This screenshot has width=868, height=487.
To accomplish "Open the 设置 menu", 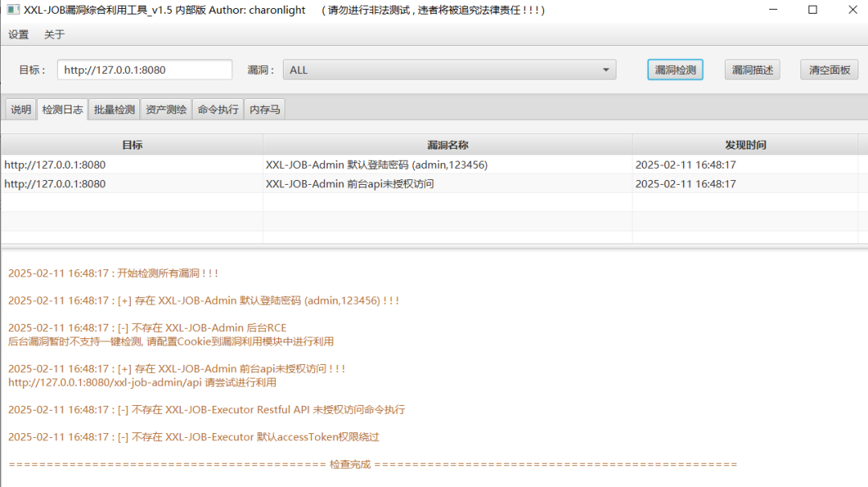I will [x=18, y=35].
